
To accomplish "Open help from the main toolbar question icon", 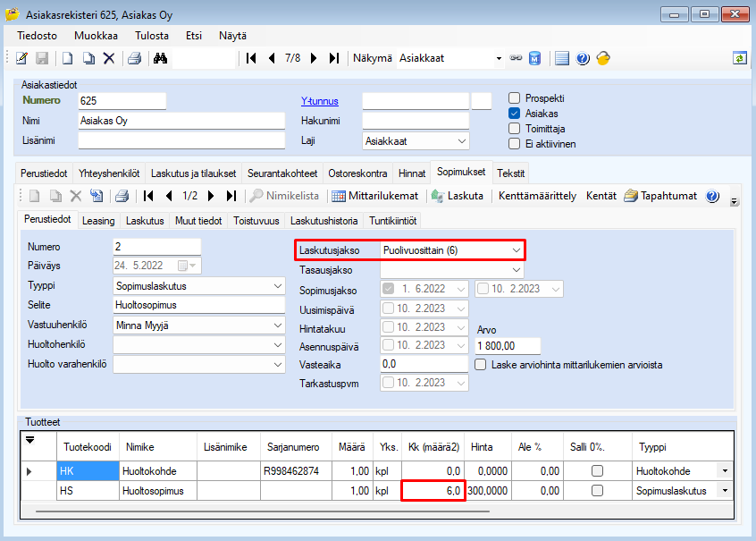I will [583, 58].
